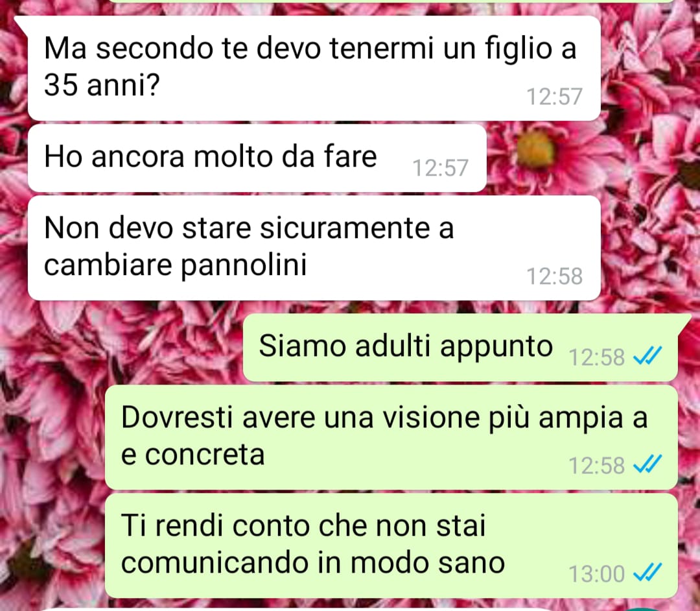This screenshot has height=611, width=700.
Task: Tap 12:58 time on 'Siamo adulti appunto'
Action: (x=596, y=357)
